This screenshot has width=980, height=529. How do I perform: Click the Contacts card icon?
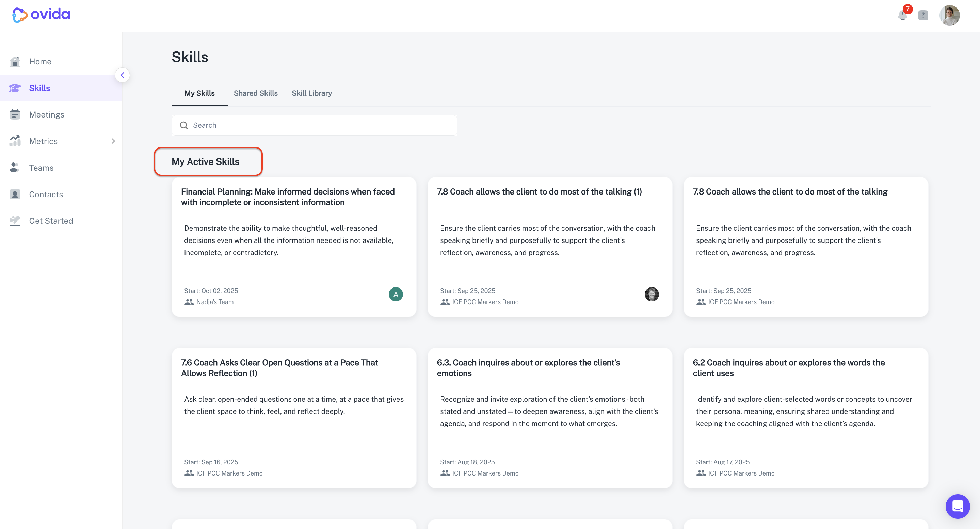point(15,194)
